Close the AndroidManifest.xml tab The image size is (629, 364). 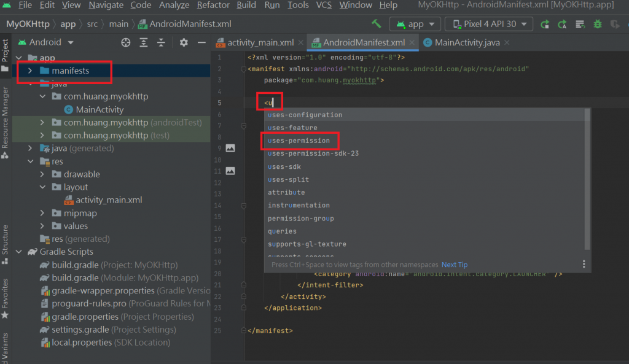pyautogui.click(x=412, y=42)
